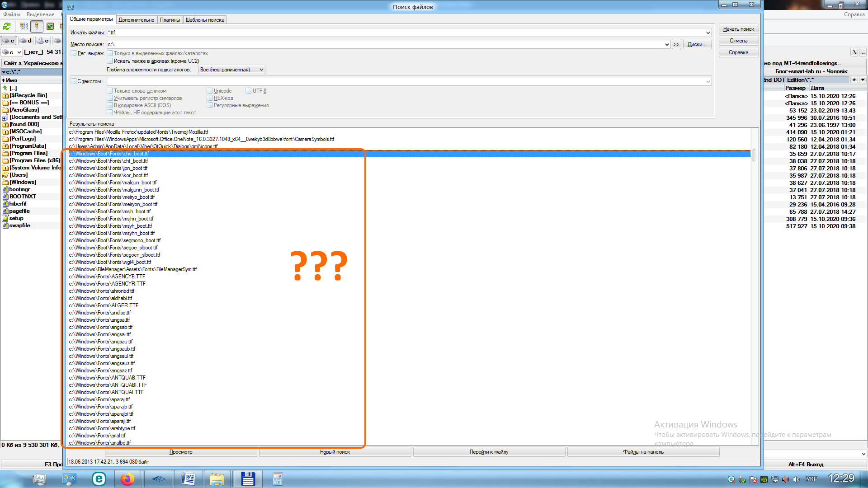Check the 'Рег. выраж.' checkbox

[x=74, y=53]
